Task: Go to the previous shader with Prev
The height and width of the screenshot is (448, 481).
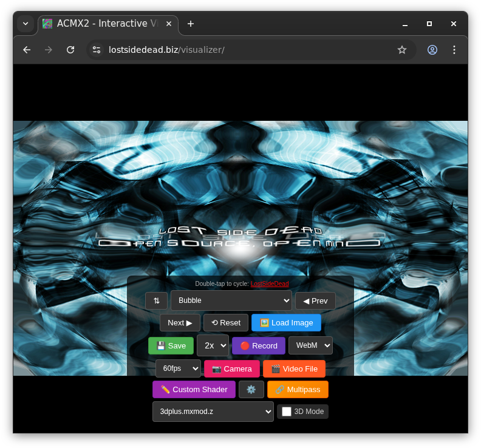Action: (315, 301)
